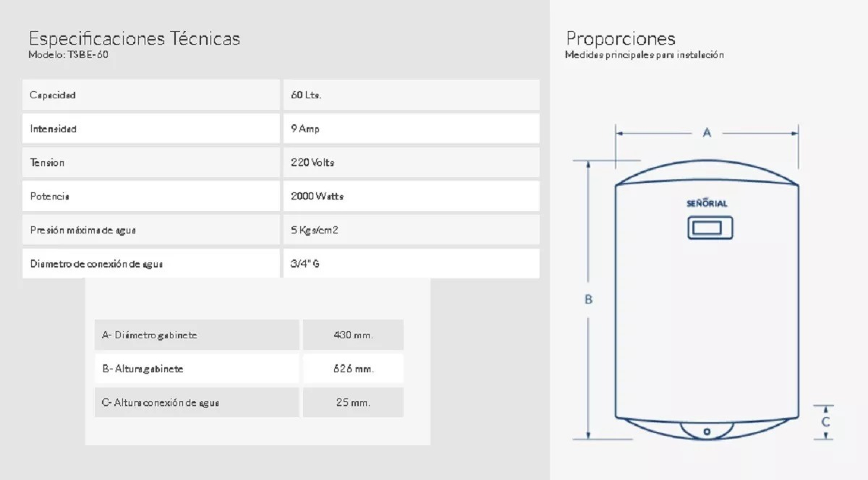The height and width of the screenshot is (480, 868).
Task: Click the Modelo: TSBE-60 subtitle
Action: tap(69, 55)
